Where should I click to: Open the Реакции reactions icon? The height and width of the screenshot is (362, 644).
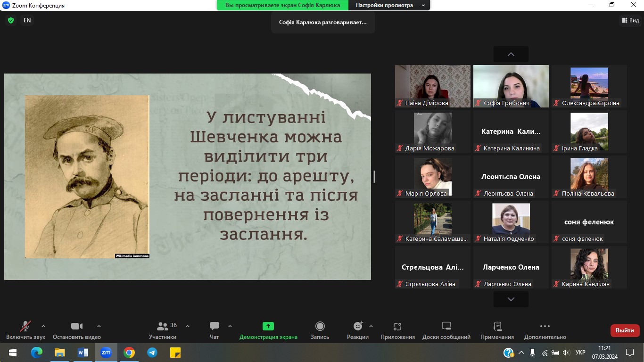pos(358,327)
